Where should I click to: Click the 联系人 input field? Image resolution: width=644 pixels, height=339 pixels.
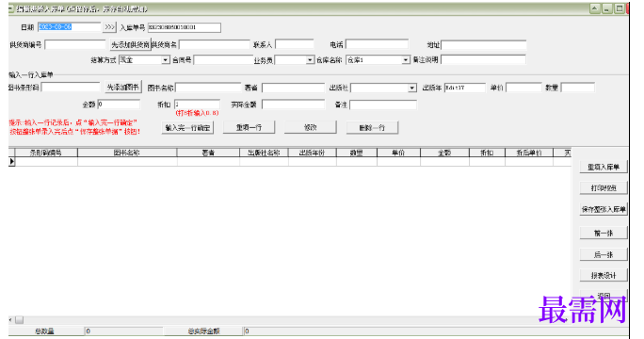[x=295, y=44]
